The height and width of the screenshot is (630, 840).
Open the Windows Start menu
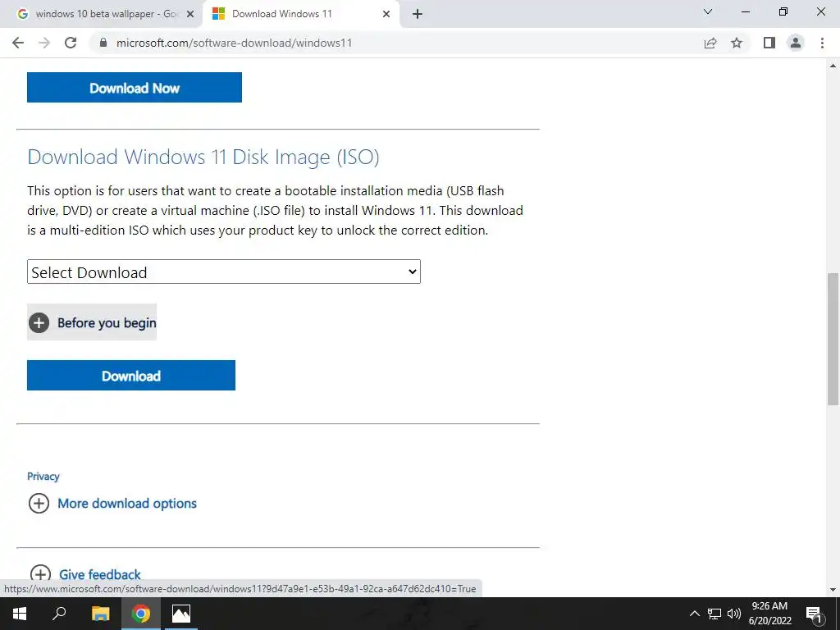[20, 614]
